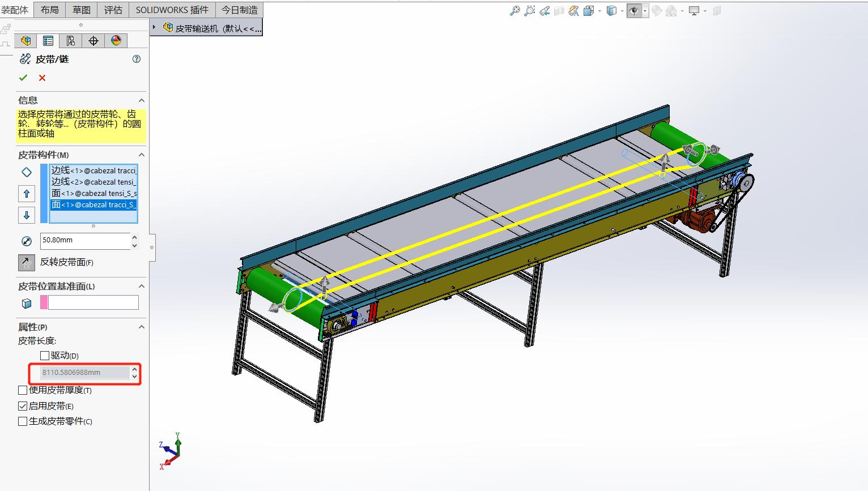Open help for the 皮带/链 panel
This screenshot has width=868, height=491.
coord(137,59)
